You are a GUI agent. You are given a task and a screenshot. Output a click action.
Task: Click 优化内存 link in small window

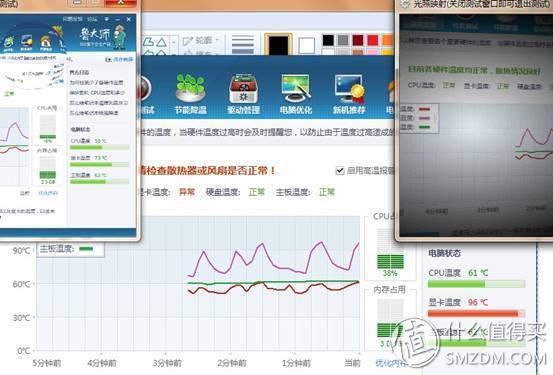[x=48, y=193]
